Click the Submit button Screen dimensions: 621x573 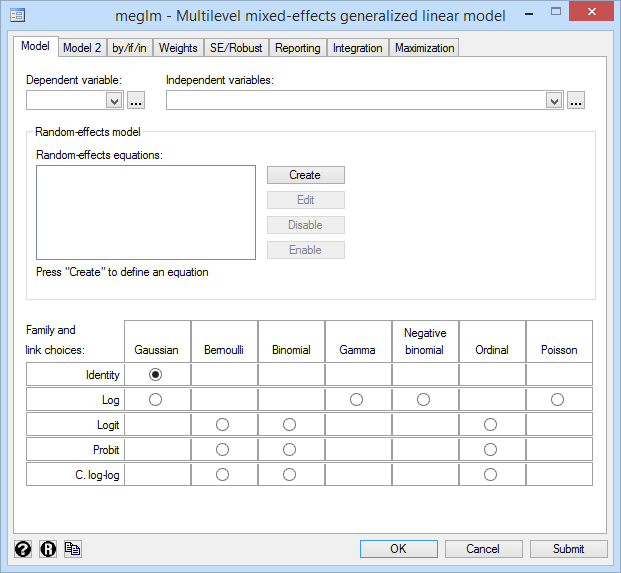569,549
